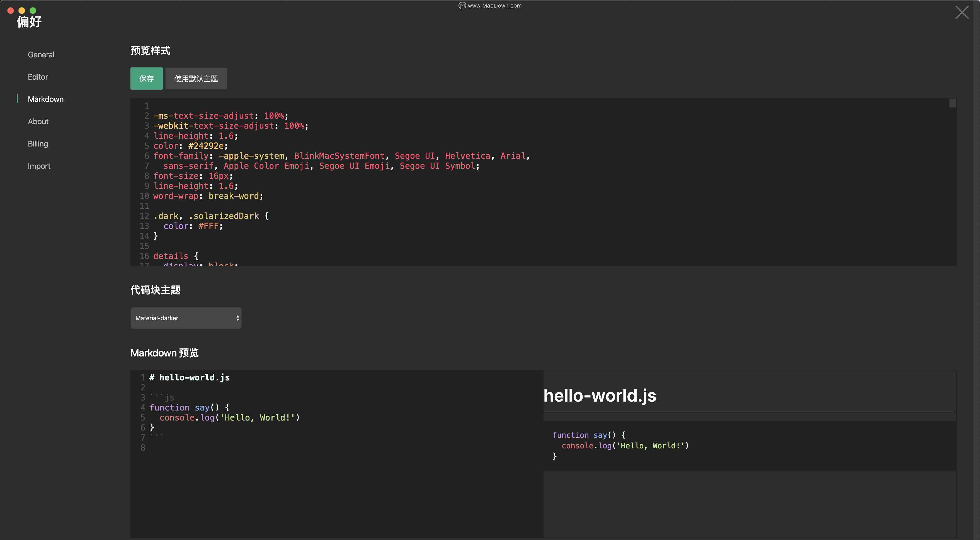This screenshot has height=540, width=980.
Task: Click console.log line in markdown editor
Action: [230, 418]
